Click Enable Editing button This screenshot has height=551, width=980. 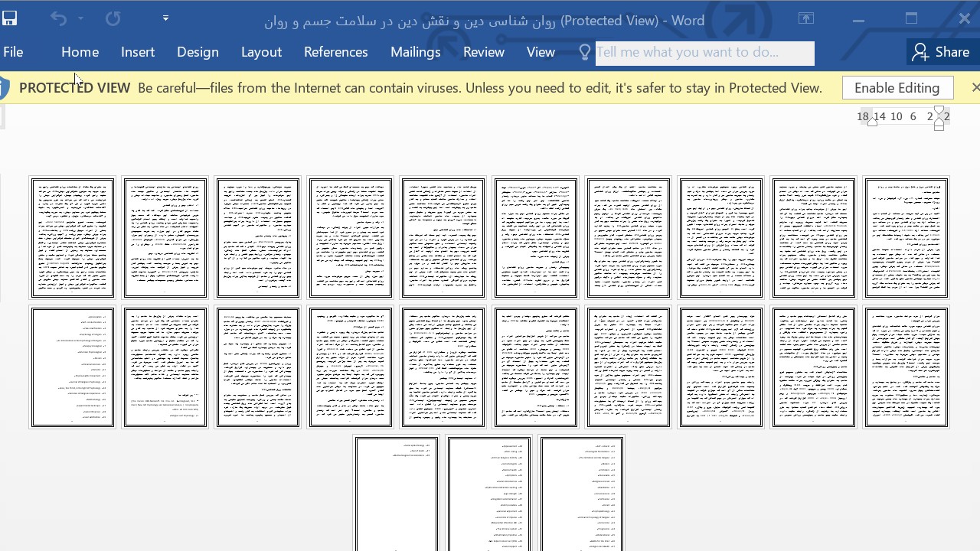point(897,87)
